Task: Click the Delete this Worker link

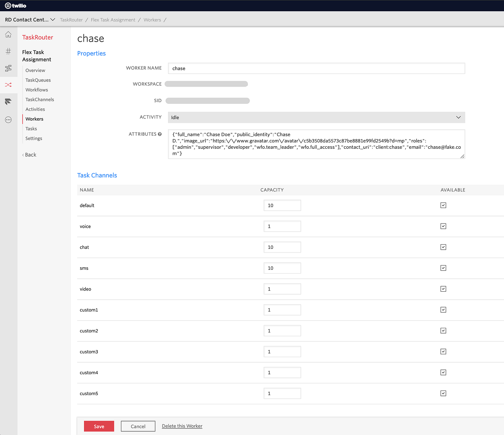Action: tap(182, 426)
